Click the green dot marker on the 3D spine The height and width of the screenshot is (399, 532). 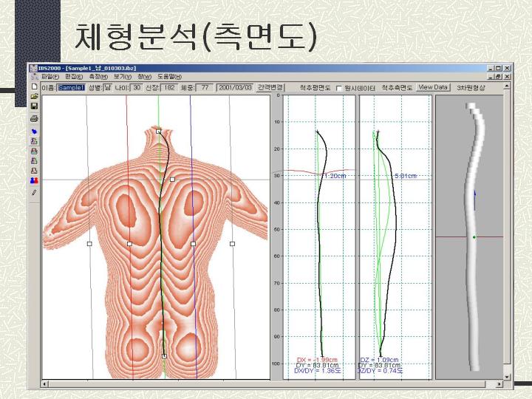coord(474,237)
